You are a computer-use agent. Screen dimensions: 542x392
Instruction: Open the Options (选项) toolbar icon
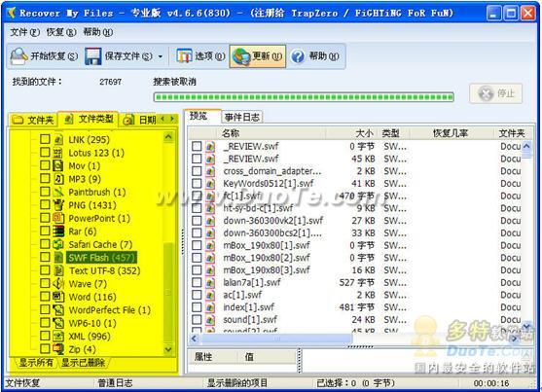click(184, 56)
